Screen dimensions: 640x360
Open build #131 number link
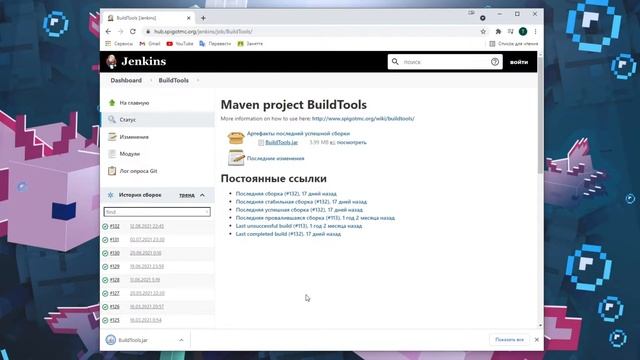click(115, 240)
